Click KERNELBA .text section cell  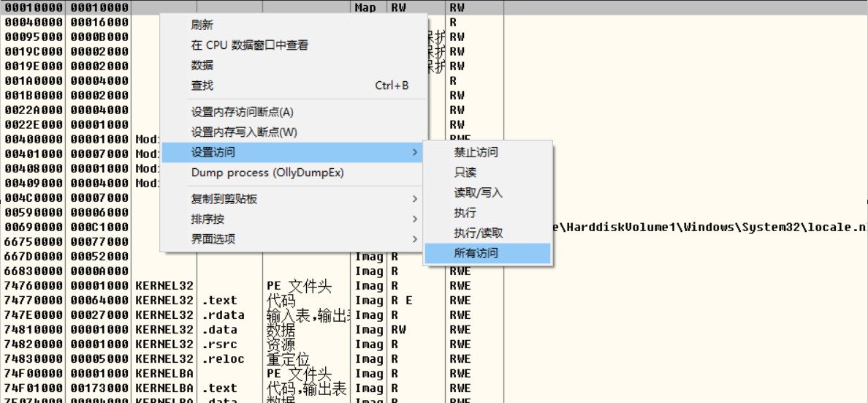pyautogui.click(x=220, y=388)
